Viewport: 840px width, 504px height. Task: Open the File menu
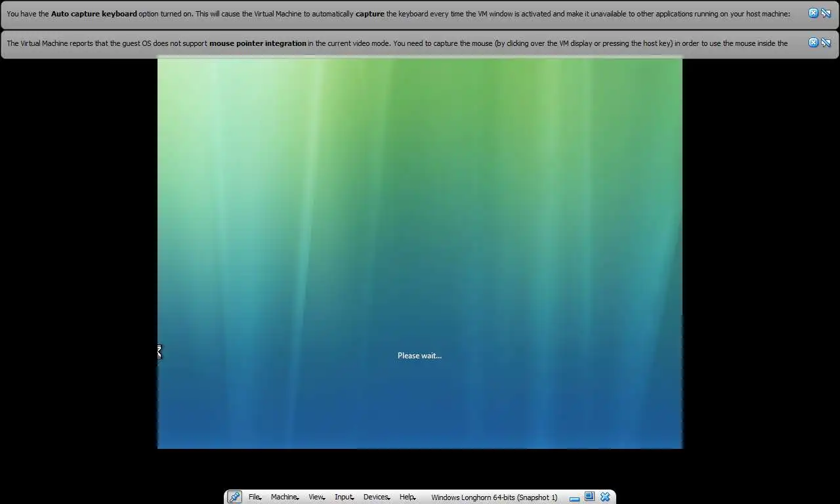[x=255, y=497]
